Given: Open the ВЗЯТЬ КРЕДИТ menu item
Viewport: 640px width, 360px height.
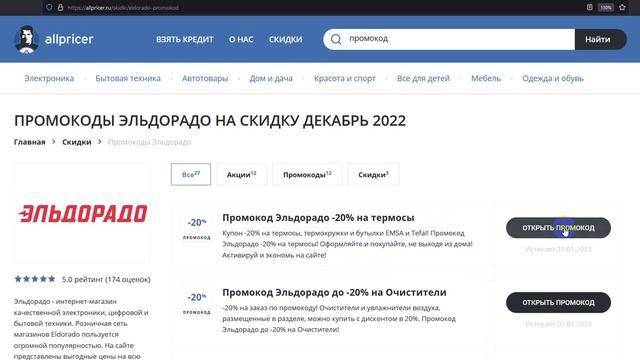Looking at the screenshot, I should (x=184, y=39).
